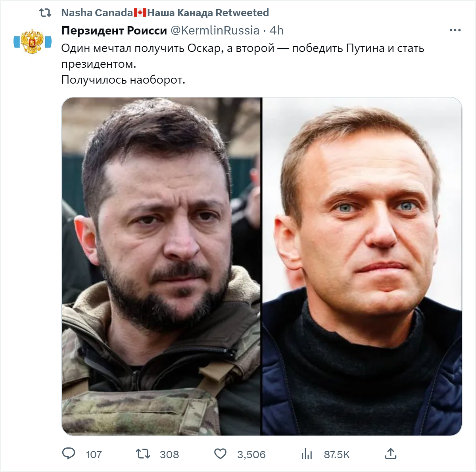The height and width of the screenshot is (472, 476).
Task: Open the @KermlinRussia handle
Action: 215,31
